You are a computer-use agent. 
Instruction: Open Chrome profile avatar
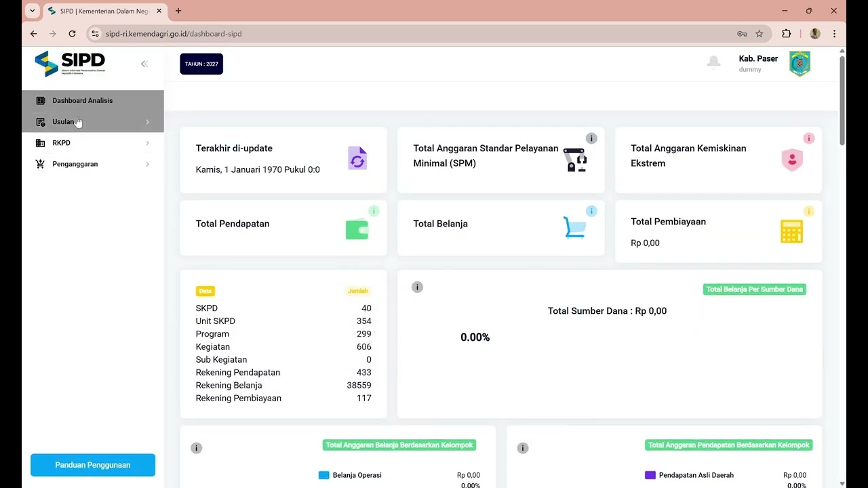coord(815,34)
